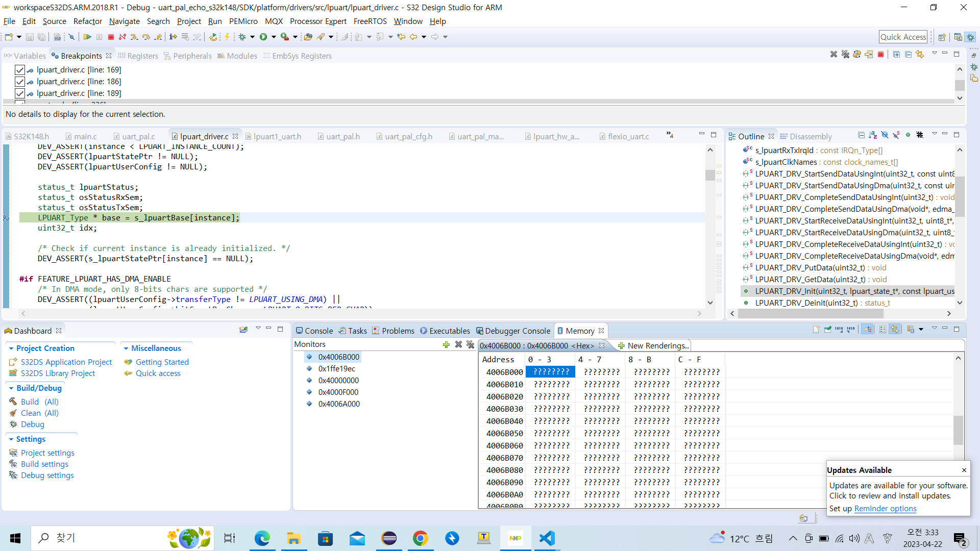Open the Processor Expert menu
The height and width of the screenshot is (551, 980).
click(318, 21)
